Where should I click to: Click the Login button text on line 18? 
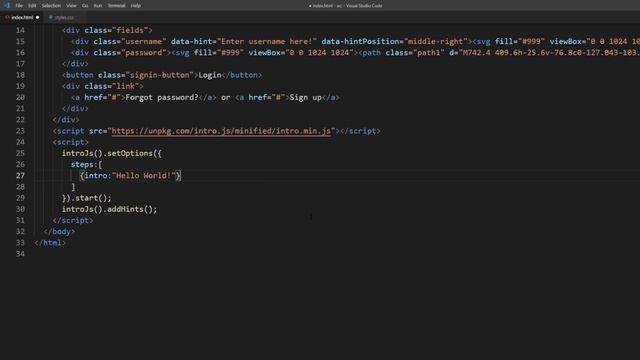coord(210,75)
